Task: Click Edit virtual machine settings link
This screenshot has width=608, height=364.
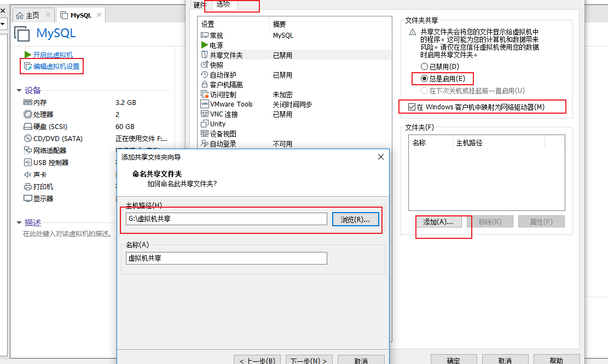Action: (x=56, y=67)
